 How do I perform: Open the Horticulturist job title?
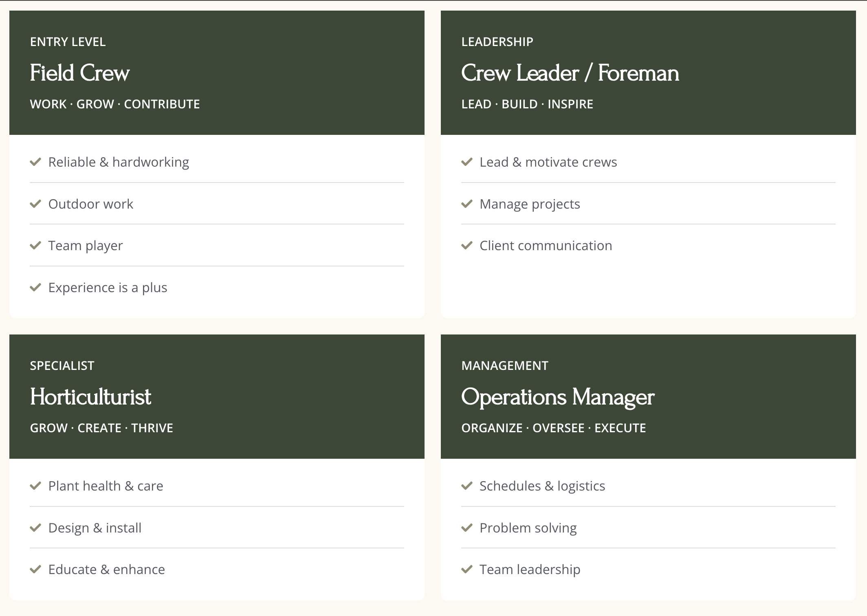(90, 397)
